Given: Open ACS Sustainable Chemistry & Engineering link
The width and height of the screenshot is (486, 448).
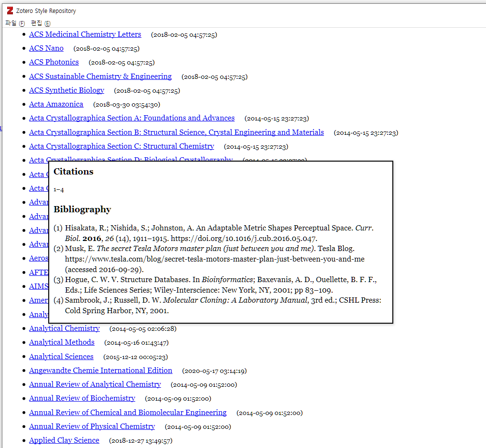Looking at the screenshot, I should 100,76.
